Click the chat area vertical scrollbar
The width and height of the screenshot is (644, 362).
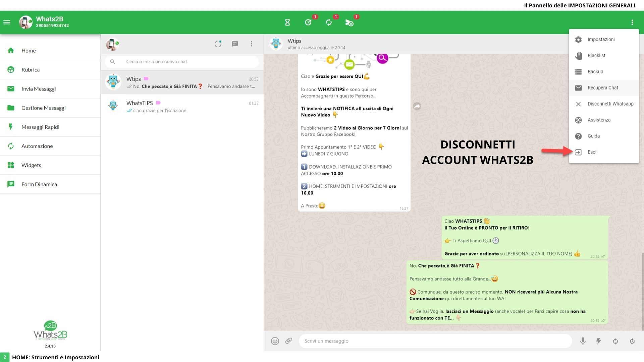(x=643, y=292)
